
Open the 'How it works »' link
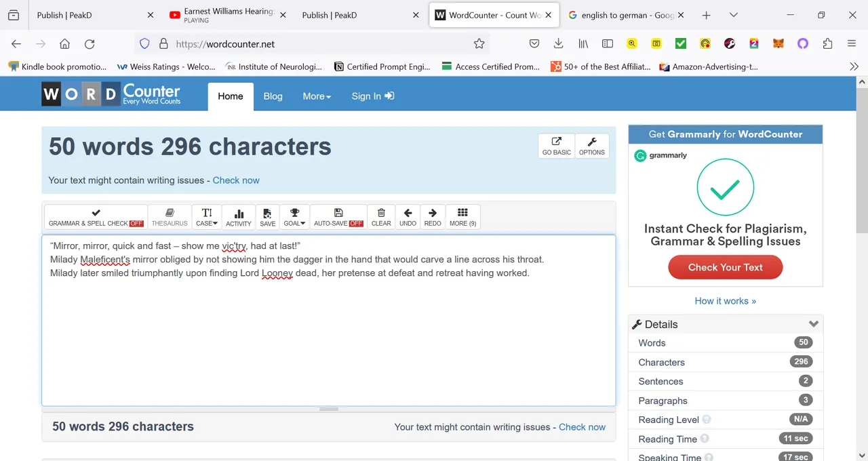point(726,301)
